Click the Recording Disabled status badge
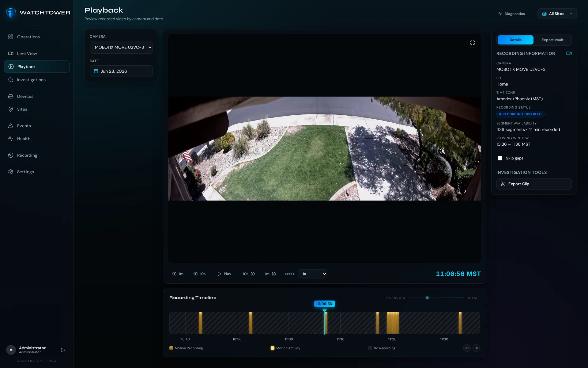The image size is (588, 368). click(520, 114)
